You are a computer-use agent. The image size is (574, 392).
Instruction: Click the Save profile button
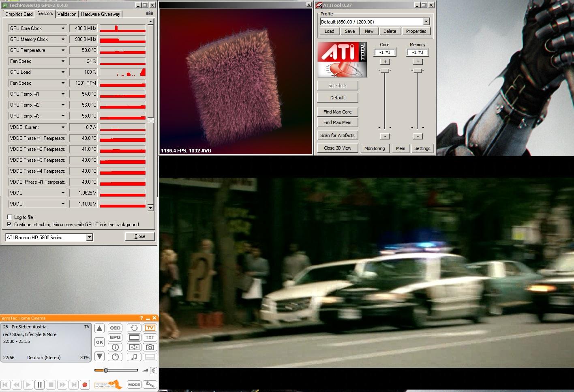350,31
